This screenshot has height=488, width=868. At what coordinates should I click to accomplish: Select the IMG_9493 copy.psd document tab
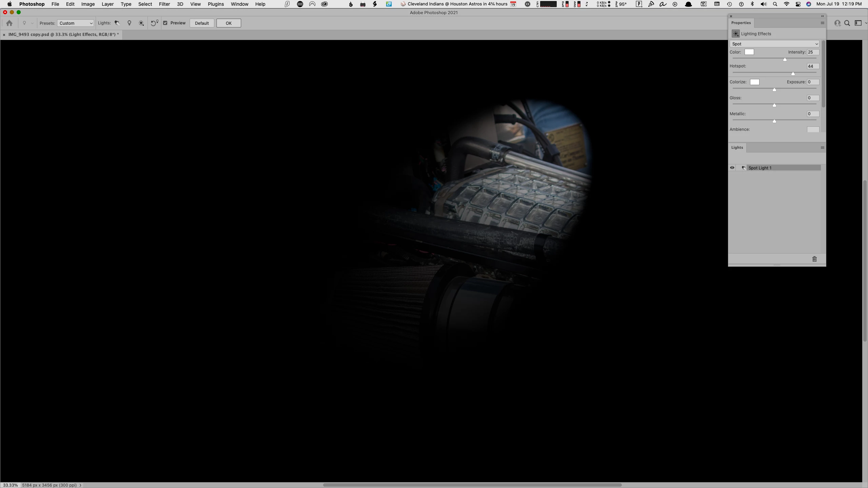[x=63, y=34]
